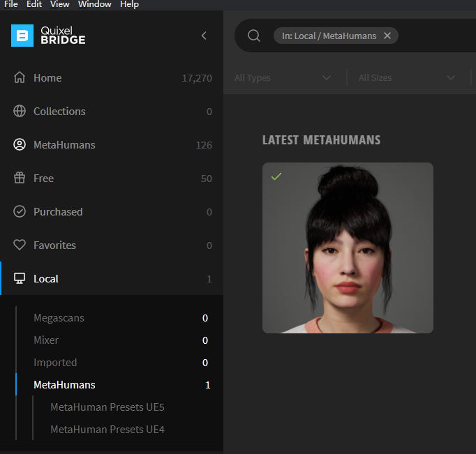Click the Home count 17,270
The image size is (476, 454).
click(x=197, y=78)
